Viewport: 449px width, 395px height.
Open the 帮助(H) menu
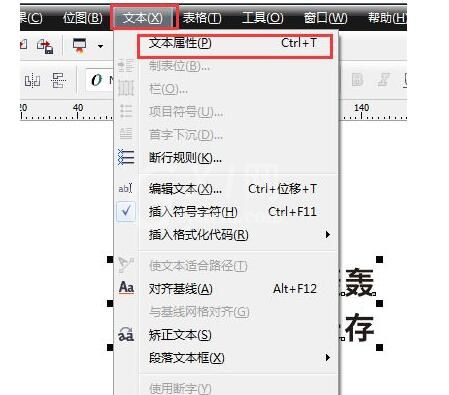pyautogui.click(x=387, y=18)
